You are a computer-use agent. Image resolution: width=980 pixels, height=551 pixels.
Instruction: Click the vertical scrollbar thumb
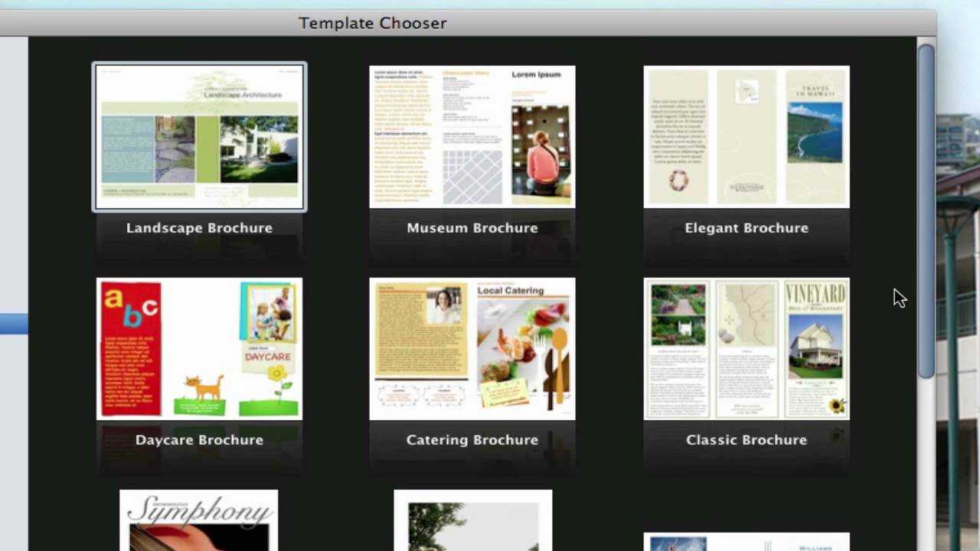926,210
